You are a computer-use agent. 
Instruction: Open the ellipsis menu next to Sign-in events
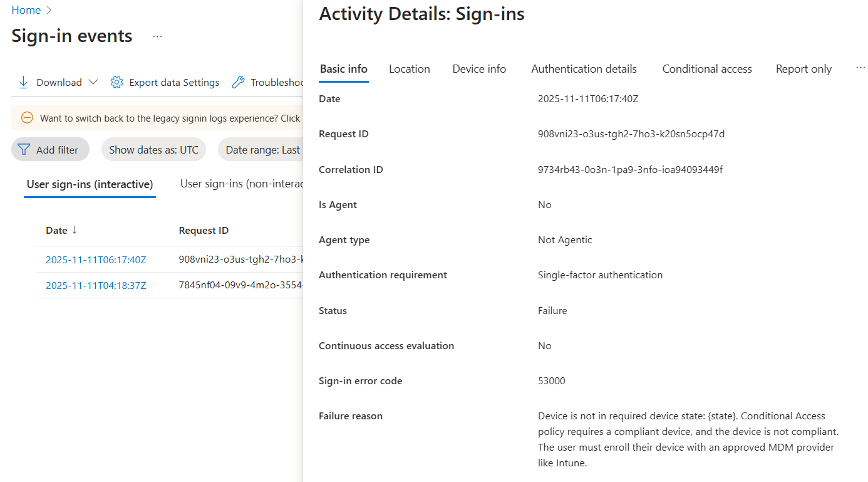pos(157,36)
